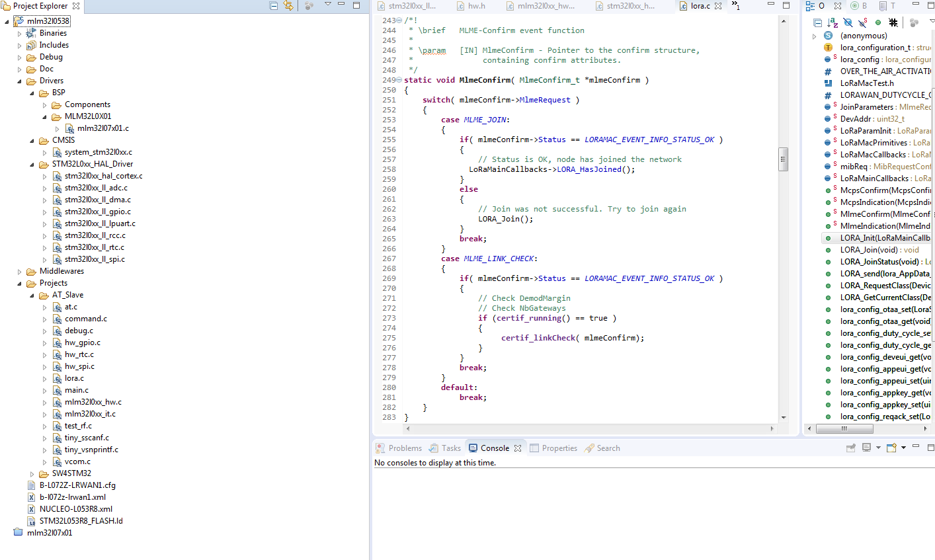Screen dimensions: 935x560
Task: Toggle Hide Non-Public Members filter
Action: pyautogui.click(x=878, y=22)
